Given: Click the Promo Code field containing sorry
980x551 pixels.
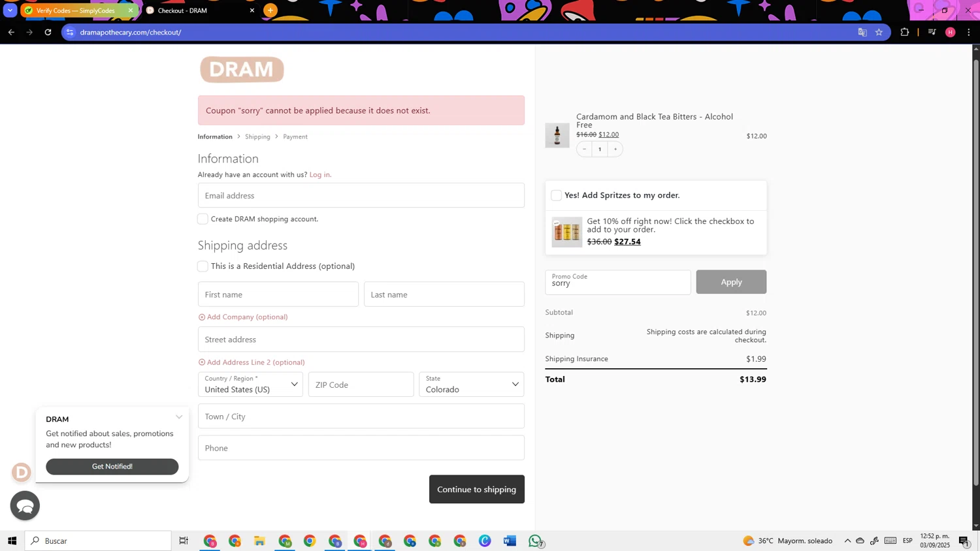Looking at the screenshot, I should [618, 282].
